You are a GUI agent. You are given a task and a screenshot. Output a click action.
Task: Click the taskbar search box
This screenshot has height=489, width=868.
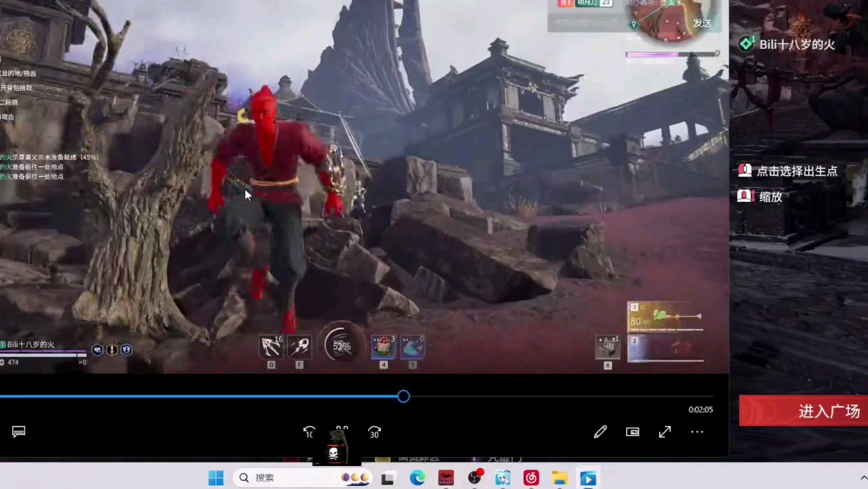302,478
